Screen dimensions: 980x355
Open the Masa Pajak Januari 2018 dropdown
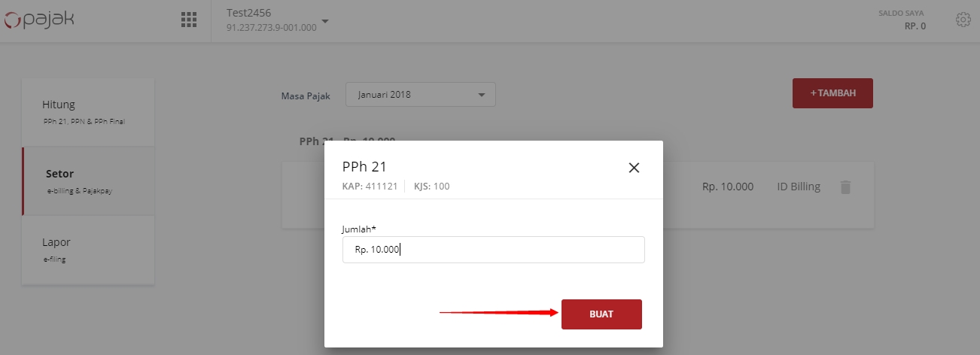421,95
